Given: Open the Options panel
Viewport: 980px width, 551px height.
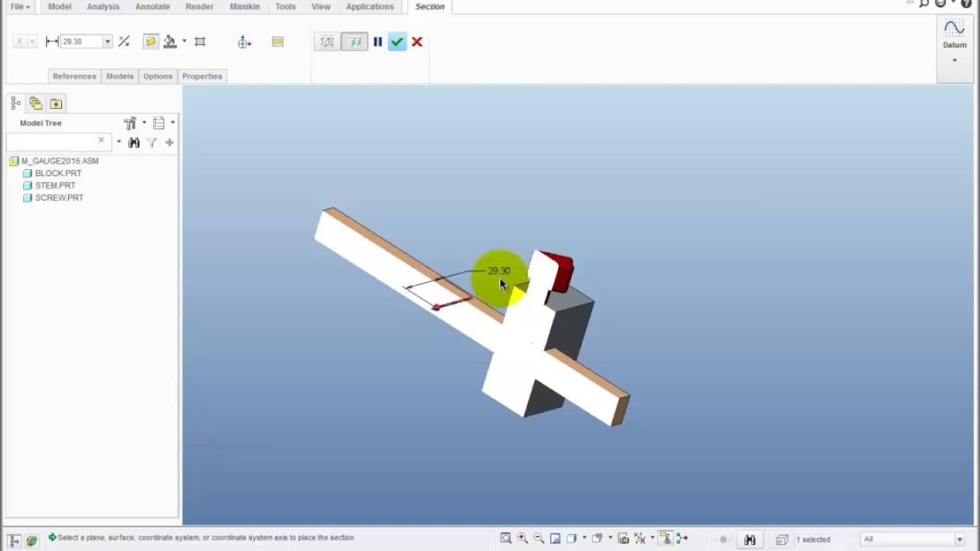Looking at the screenshot, I should [158, 77].
